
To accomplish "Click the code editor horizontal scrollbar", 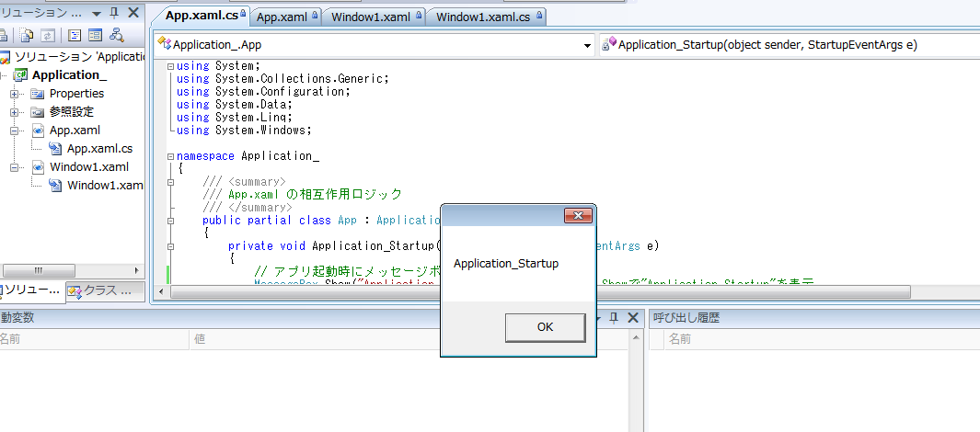I will 540,291.
